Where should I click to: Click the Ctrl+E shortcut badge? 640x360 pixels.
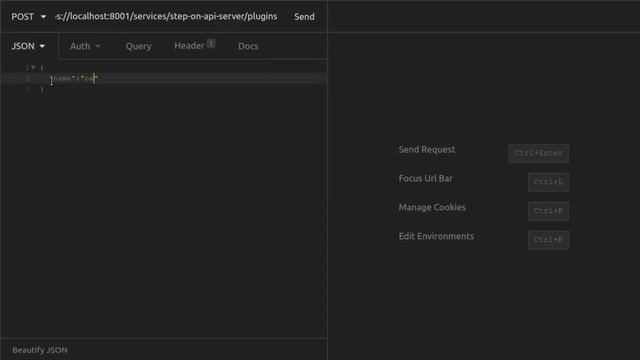click(x=548, y=240)
